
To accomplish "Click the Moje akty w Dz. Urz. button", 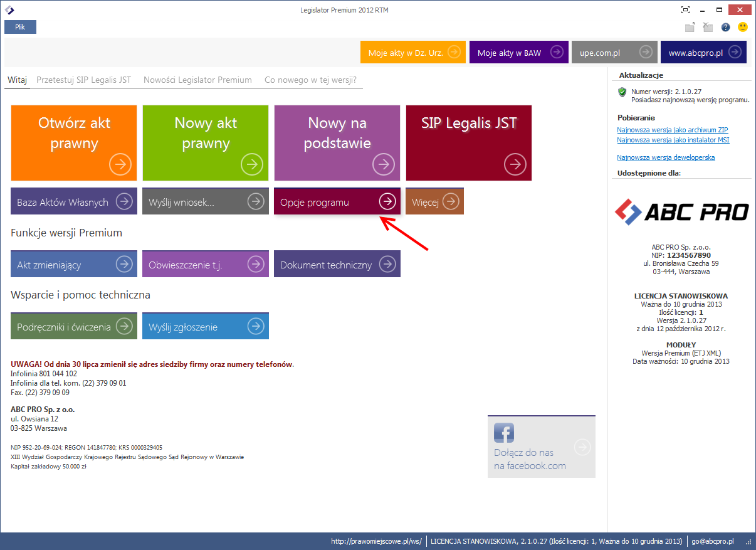I will click(x=413, y=53).
